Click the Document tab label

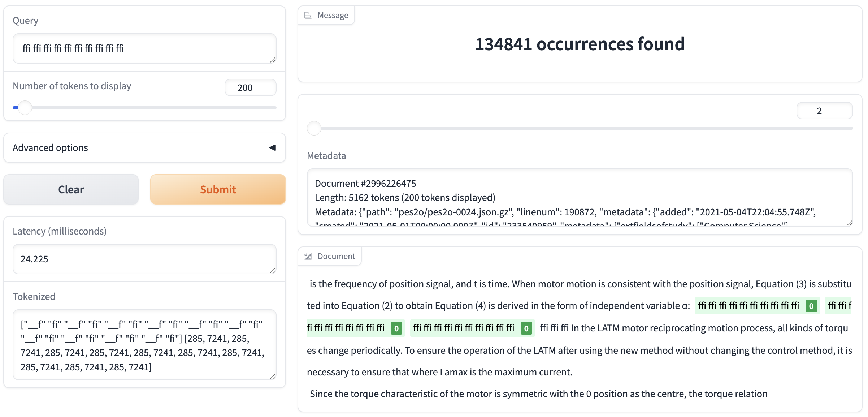click(336, 256)
